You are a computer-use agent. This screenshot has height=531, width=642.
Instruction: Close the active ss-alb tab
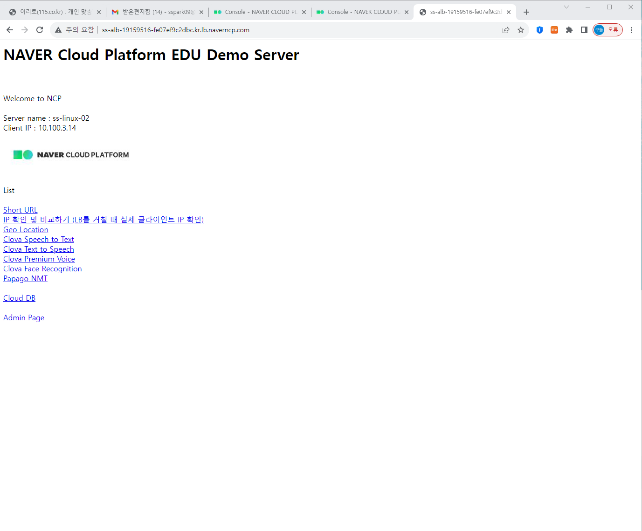(509, 12)
